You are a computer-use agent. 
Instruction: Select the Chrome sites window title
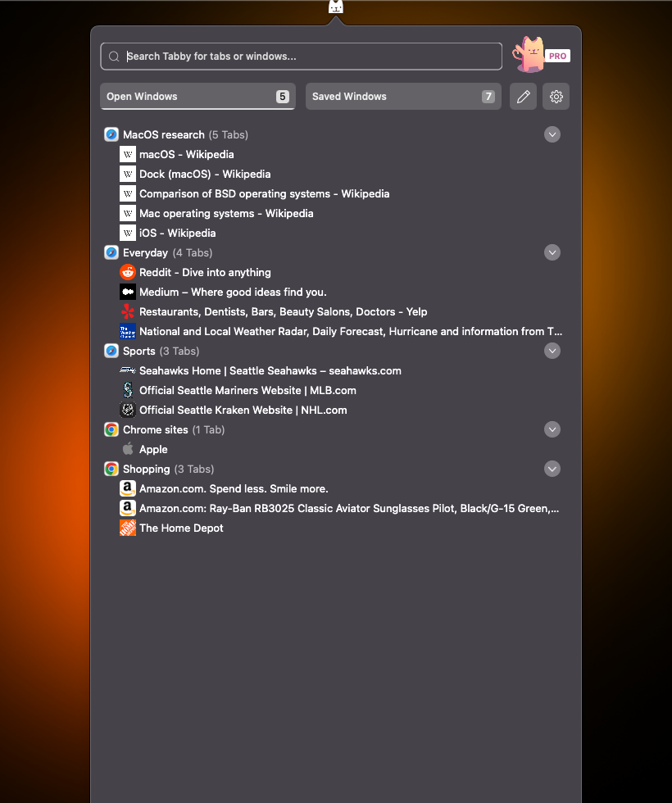[155, 429]
